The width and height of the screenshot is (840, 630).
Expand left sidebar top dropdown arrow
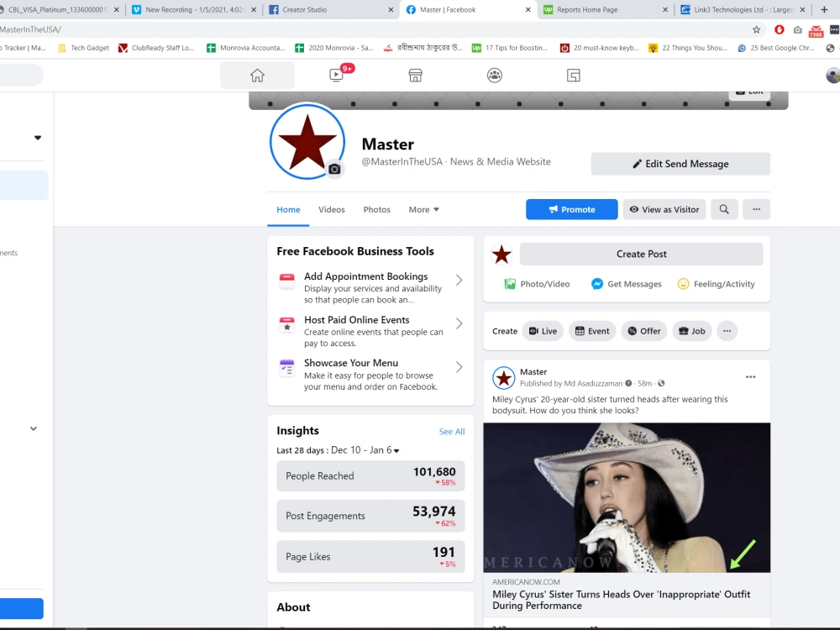point(38,138)
